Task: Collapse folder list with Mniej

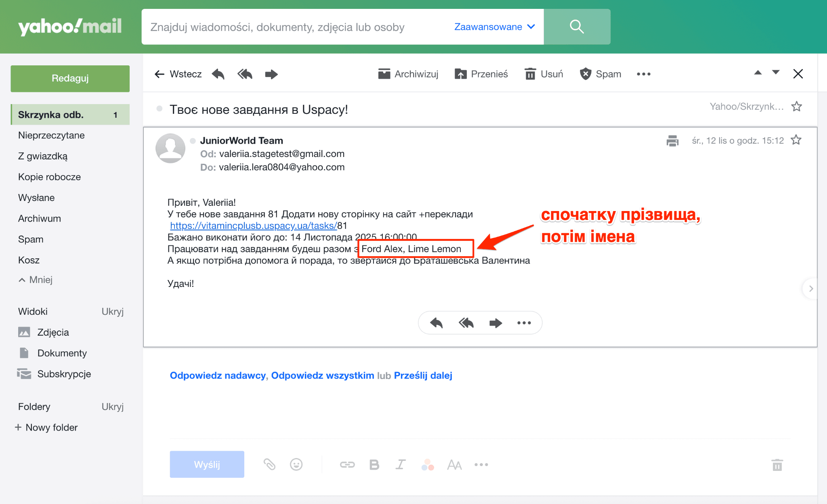Action: click(x=36, y=280)
